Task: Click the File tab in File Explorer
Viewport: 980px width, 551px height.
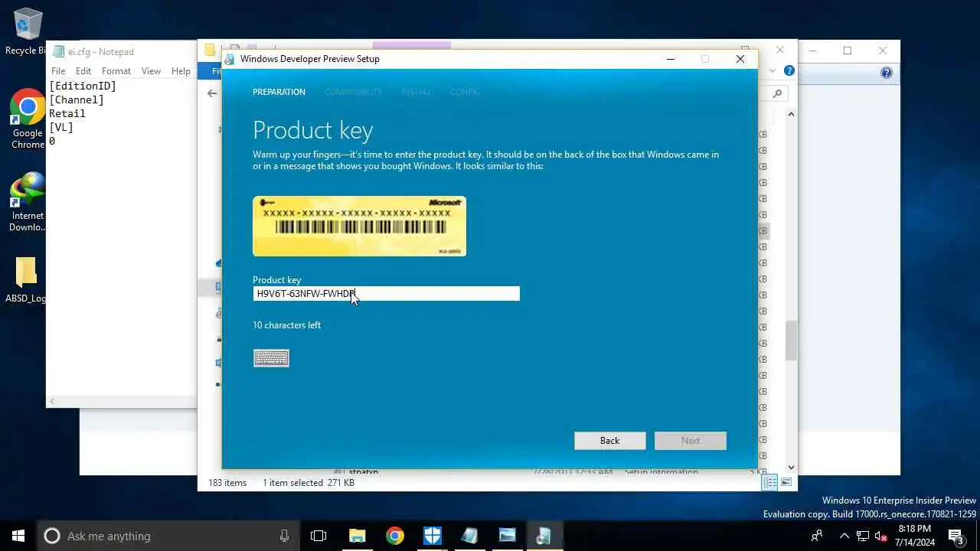Action: tap(211, 71)
